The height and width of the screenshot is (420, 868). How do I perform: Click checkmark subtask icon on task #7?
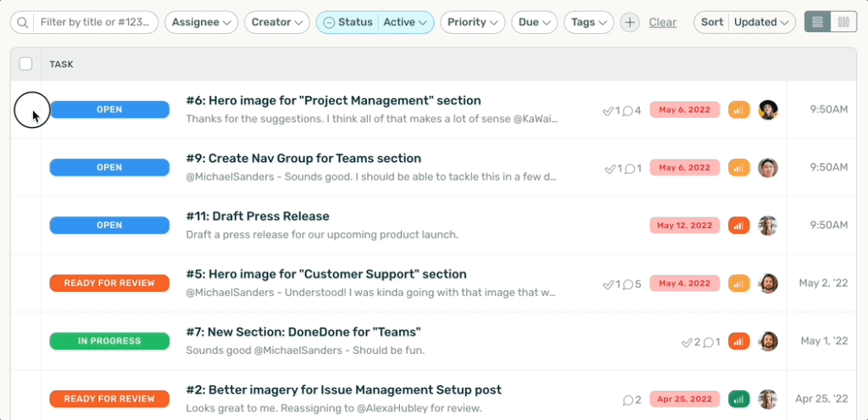point(687,342)
